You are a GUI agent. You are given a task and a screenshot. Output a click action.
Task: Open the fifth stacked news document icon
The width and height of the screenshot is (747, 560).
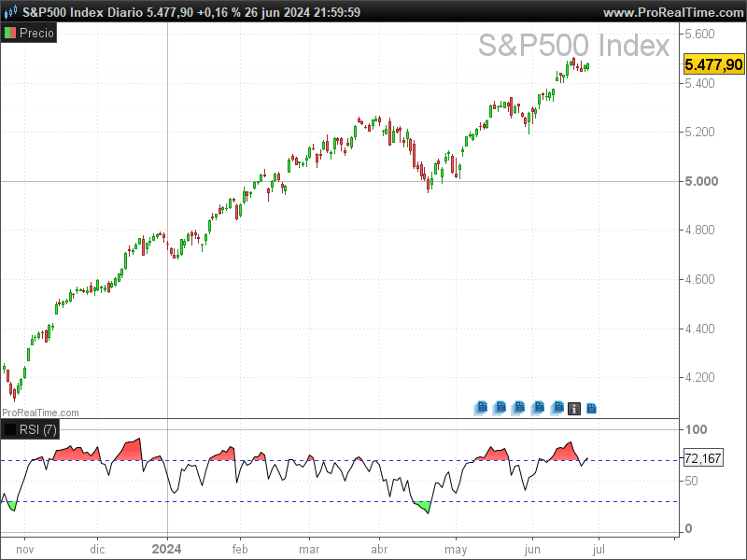click(557, 408)
